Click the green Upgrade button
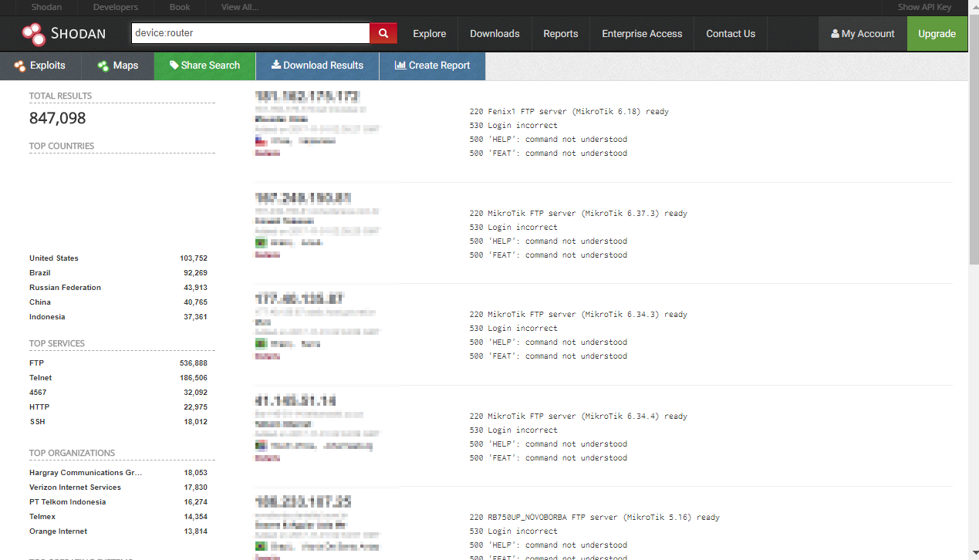Image resolution: width=979 pixels, height=560 pixels. click(x=937, y=34)
